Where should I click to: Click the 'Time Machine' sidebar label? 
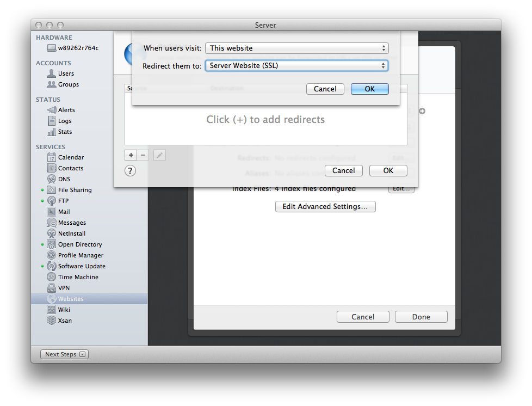[x=78, y=277]
